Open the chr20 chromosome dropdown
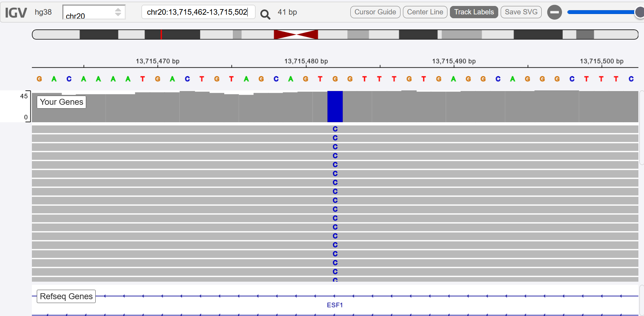The height and width of the screenshot is (316, 644). coord(89,13)
